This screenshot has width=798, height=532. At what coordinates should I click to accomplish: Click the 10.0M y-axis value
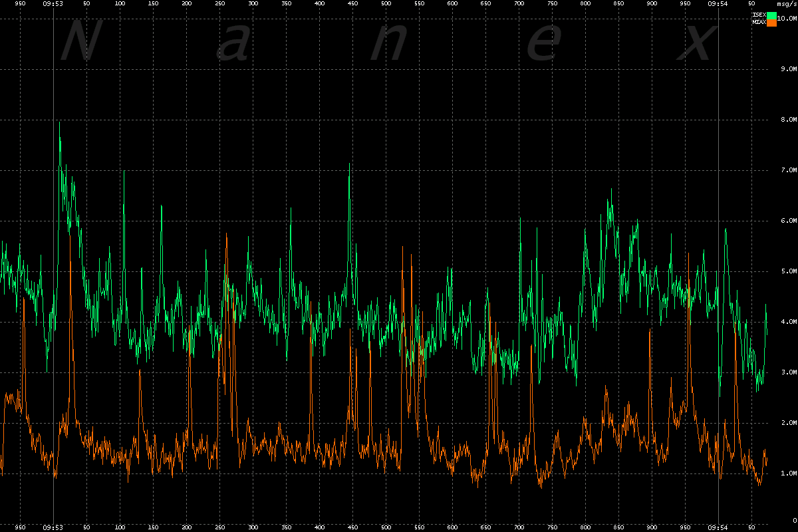[787, 19]
